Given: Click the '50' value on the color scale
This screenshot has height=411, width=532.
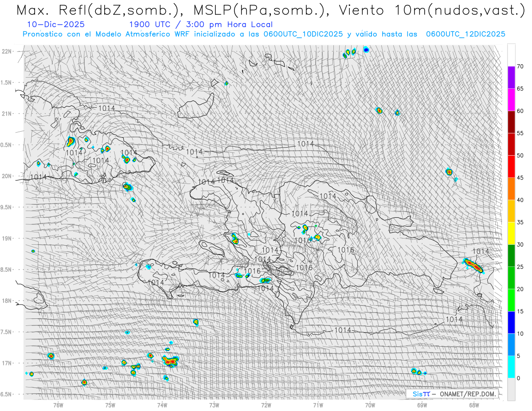Looking at the screenshot, I should coord(520,156).
